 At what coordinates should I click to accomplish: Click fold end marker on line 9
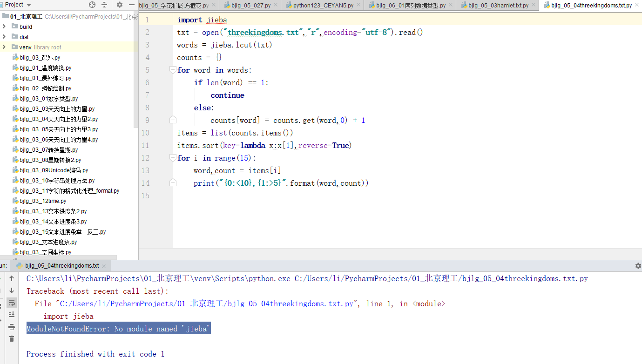pyautogui.click(x=173, y=120)
